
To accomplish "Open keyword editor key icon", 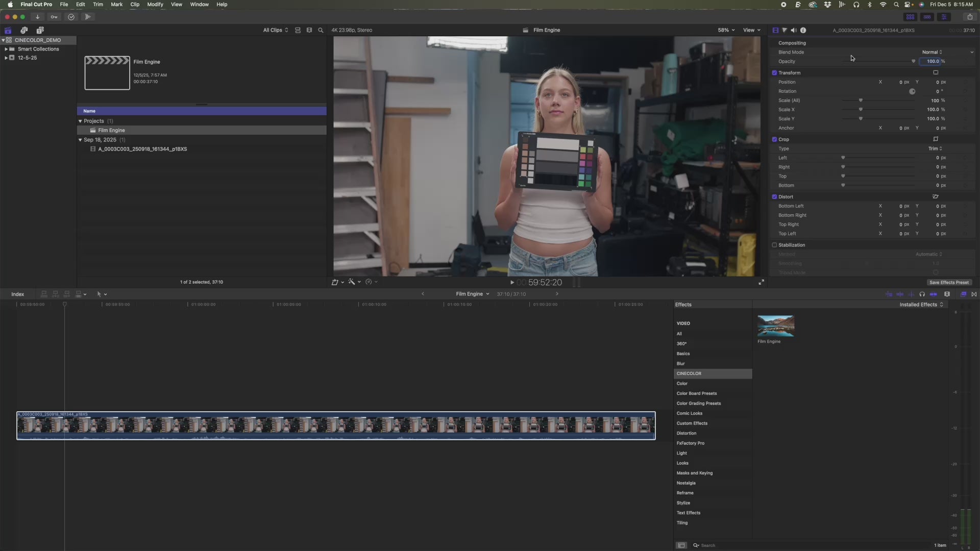I will (54, 17).
